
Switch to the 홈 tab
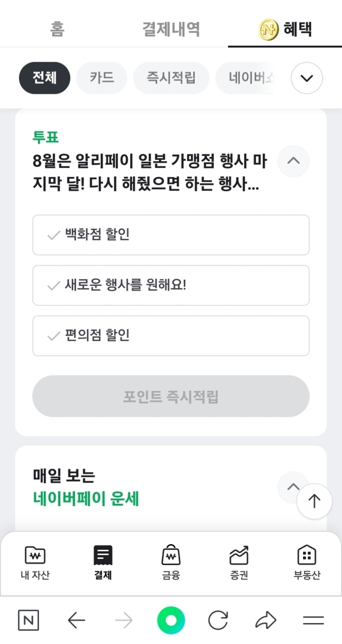pos(57,29)
